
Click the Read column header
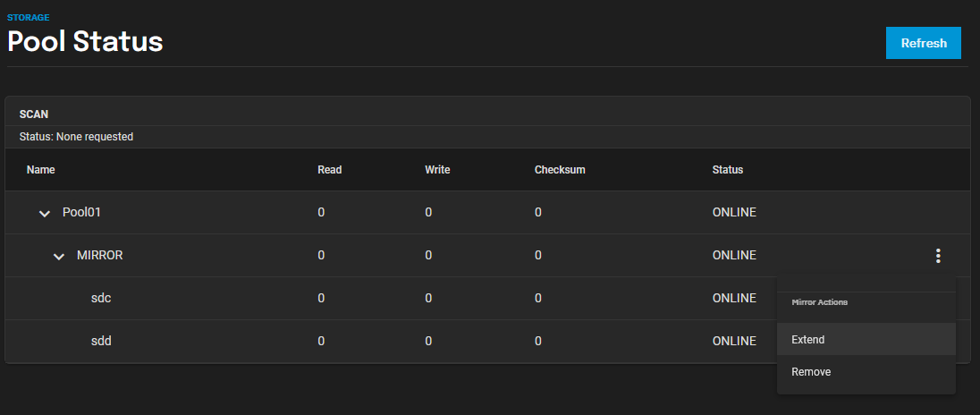point(329,169)
